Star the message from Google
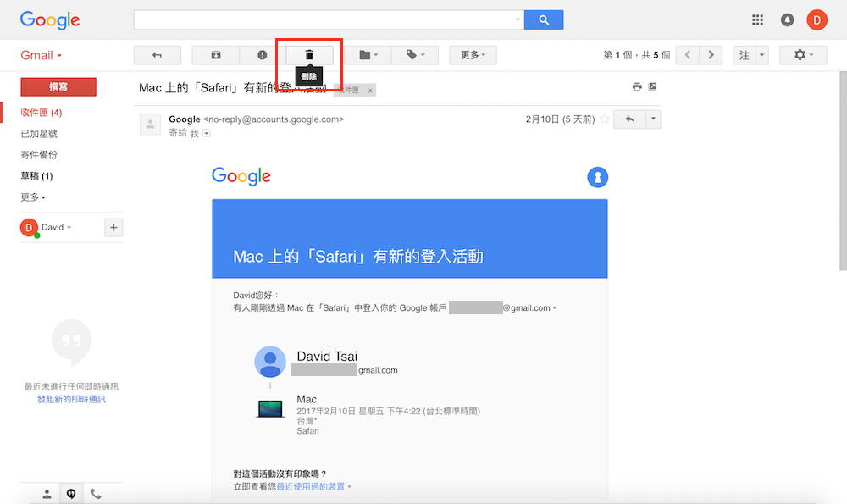 (605, 119)
